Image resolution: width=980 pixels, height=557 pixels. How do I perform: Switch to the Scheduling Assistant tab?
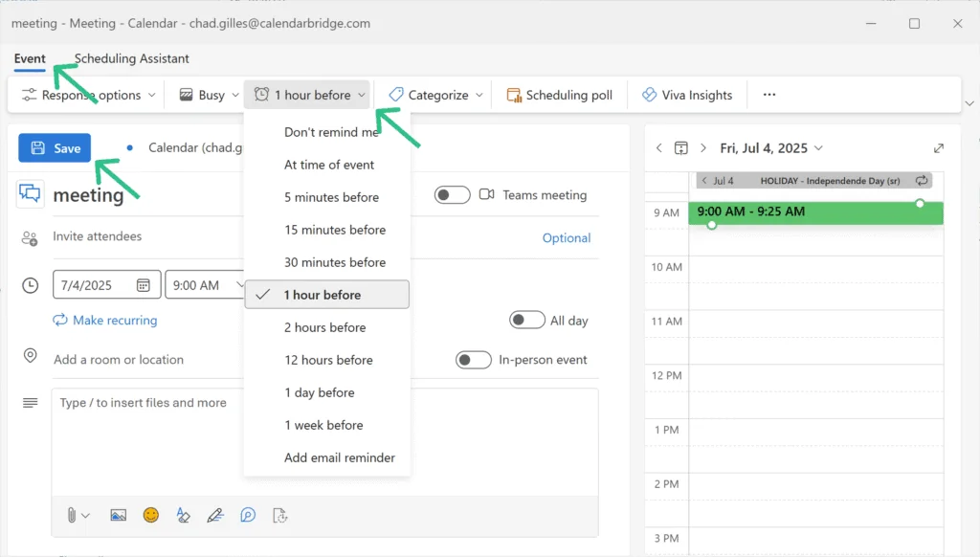[x=131, y=58]
